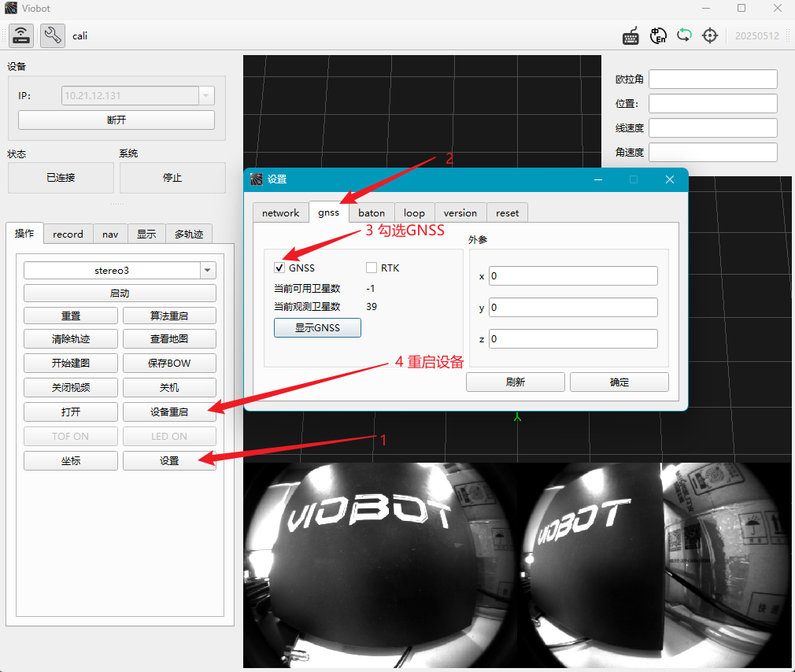Viewport: 795px width, 672px height.
Task: Click the x extrinsic input field
Action: pos(573,275)
